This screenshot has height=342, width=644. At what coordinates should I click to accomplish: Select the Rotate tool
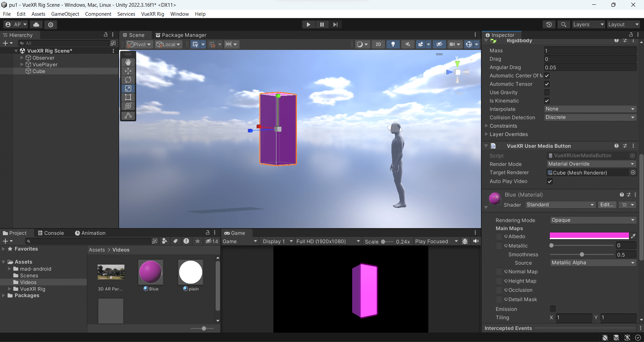point(128,80)
